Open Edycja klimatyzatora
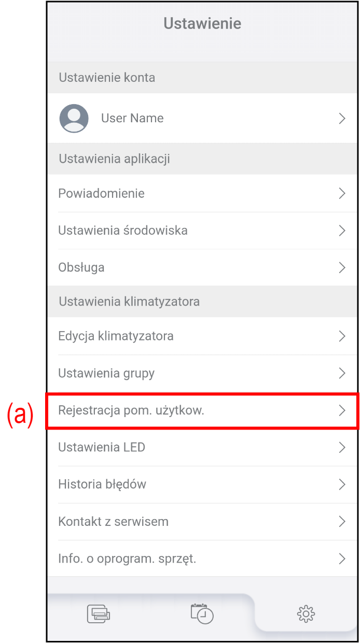 coord(116,336)
